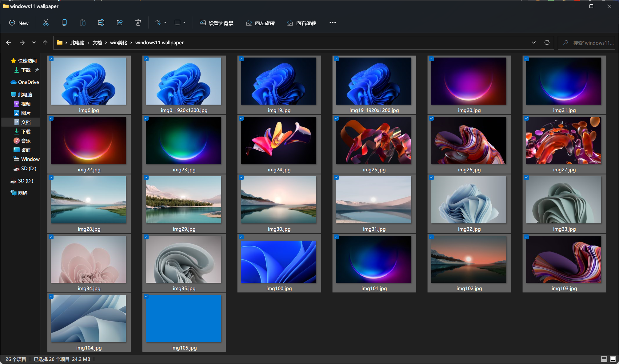Screen dimensions: 619x364
Task: Click the Copy icon in toolbar
Action: tap(64, 23)
